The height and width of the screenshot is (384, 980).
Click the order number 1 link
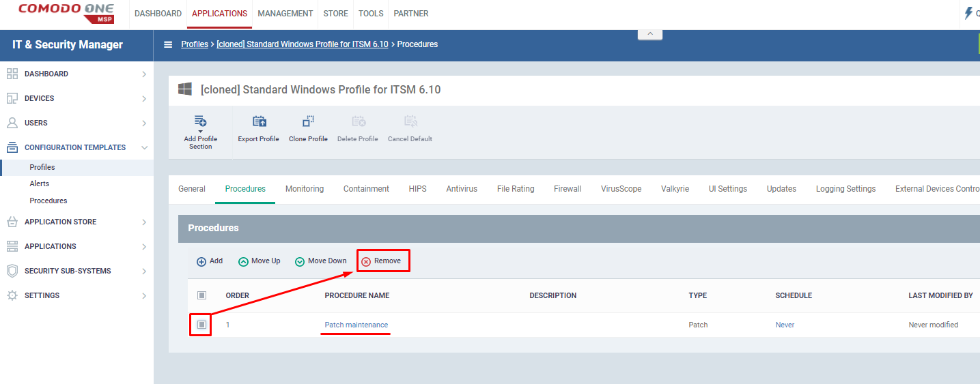click(228, 325)
